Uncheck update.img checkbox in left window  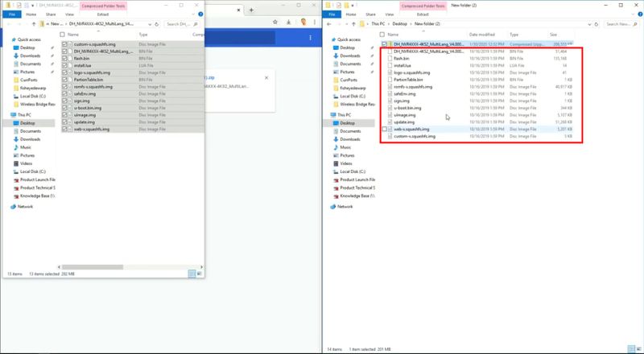click(64, 122)
